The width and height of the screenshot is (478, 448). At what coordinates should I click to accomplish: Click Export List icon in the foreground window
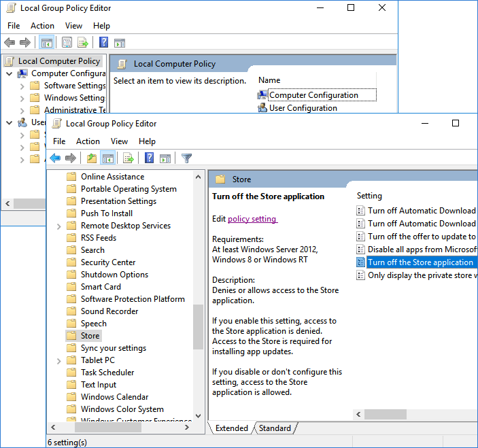click(x=127, y=158)
